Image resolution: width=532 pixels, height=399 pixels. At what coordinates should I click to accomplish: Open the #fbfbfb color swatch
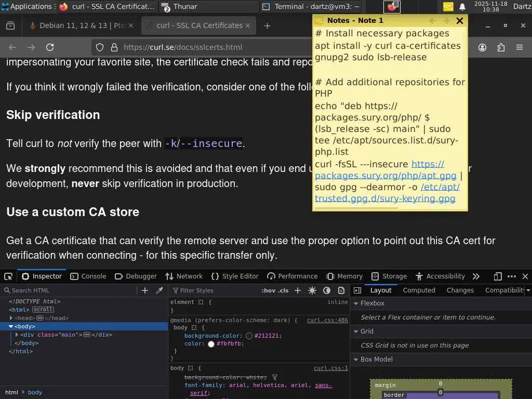click(211, 344)
